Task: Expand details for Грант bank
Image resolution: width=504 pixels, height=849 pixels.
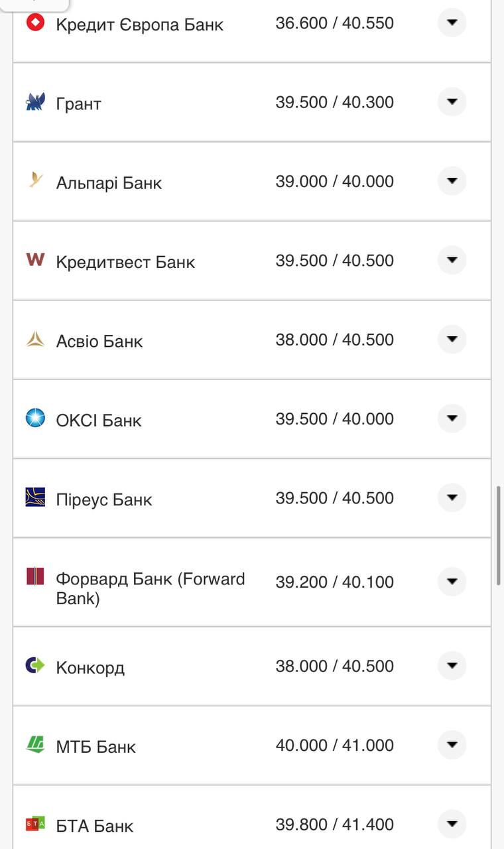Action: click(452, 102)
